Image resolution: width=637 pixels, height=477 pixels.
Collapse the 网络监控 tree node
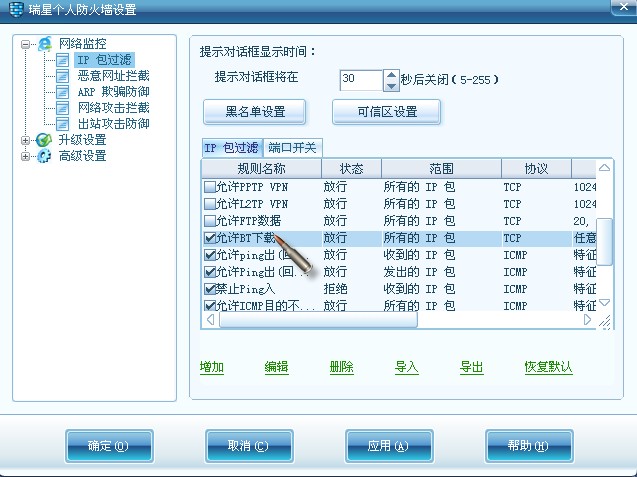[25, 44]
